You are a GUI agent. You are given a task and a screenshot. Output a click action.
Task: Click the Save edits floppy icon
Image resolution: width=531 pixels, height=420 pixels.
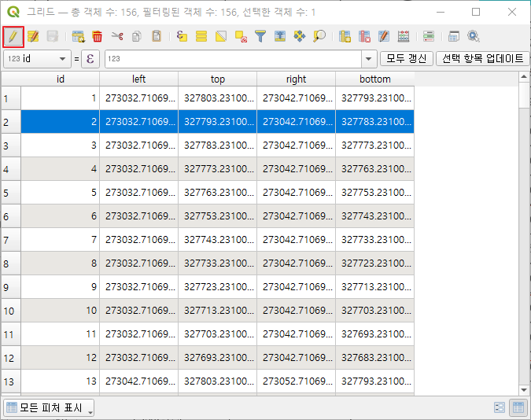pyautogui.click(x=53, y=36)
